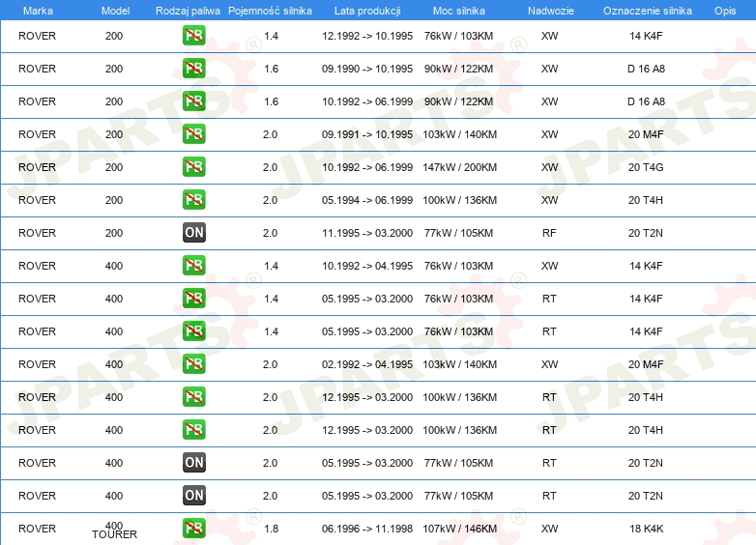Click 77kW / 105KM in the 11.1995 row

click(x=458, y=233)
